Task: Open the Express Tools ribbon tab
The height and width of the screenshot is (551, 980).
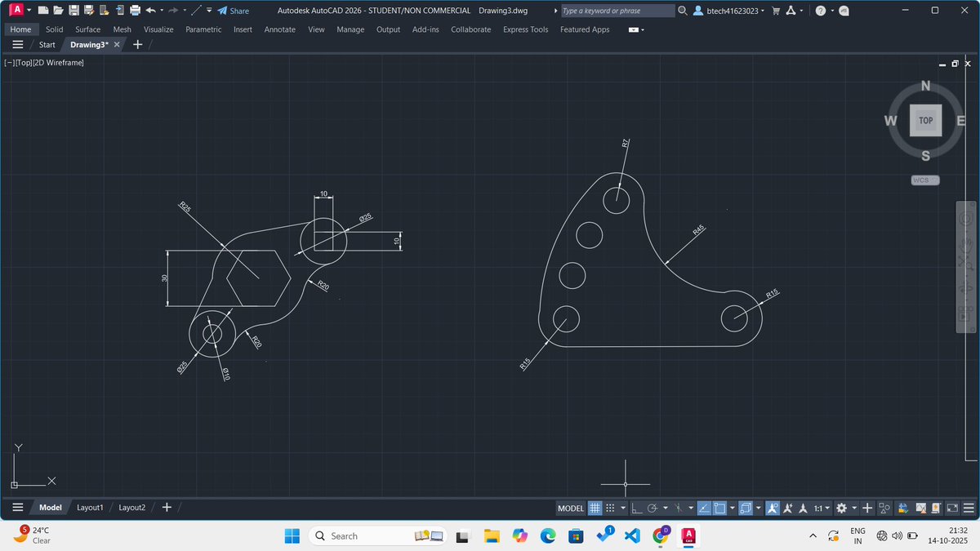Action: pos(526,29)
